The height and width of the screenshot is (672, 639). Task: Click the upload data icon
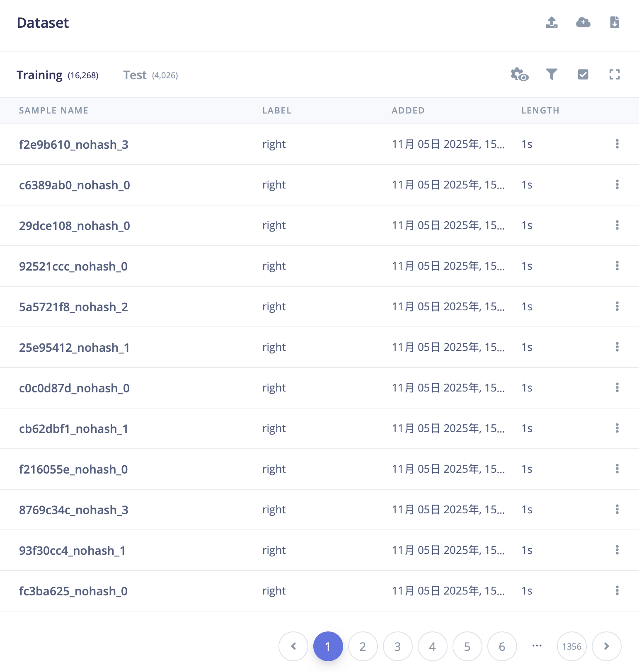pyautogui.click(x=552, y=22)
